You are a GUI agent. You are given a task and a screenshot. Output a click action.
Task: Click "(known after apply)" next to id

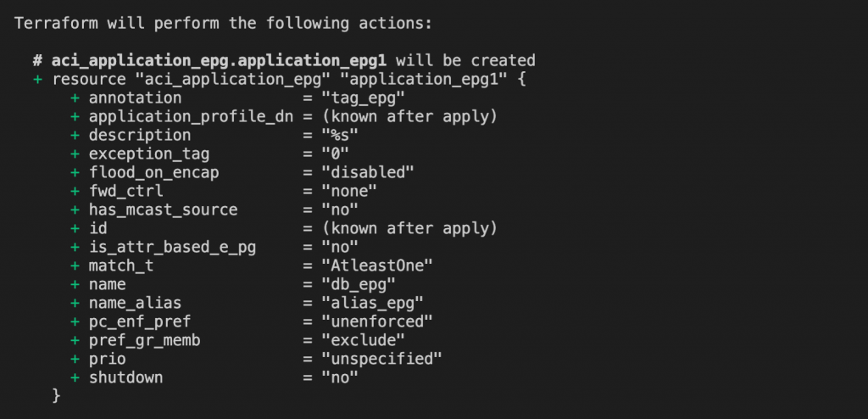(x=409, y=228)
